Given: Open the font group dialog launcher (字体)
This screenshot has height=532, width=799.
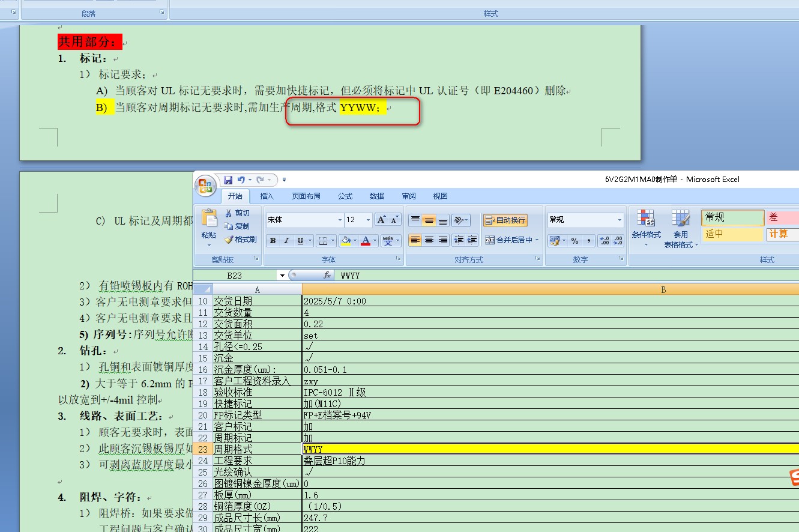Looking at the screenshot, I should point(399,259).
